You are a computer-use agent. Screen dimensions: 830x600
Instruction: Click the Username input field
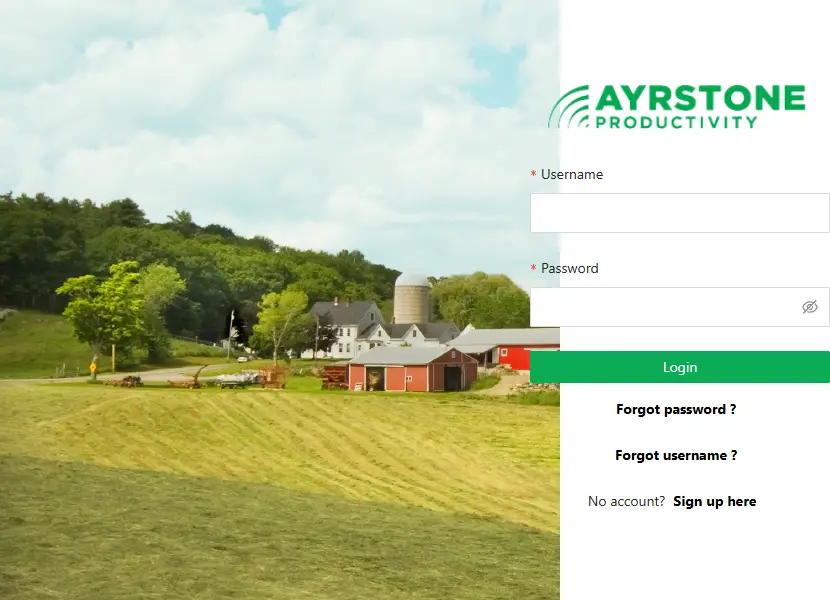click(x=680, y=213)
